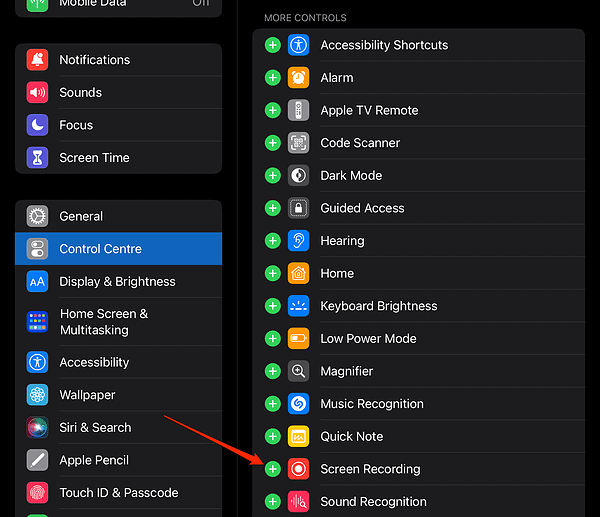Screen dimensions: 600x517
Task: Click the Keyboard Brightness icon
Action: [x=298, y=306]
